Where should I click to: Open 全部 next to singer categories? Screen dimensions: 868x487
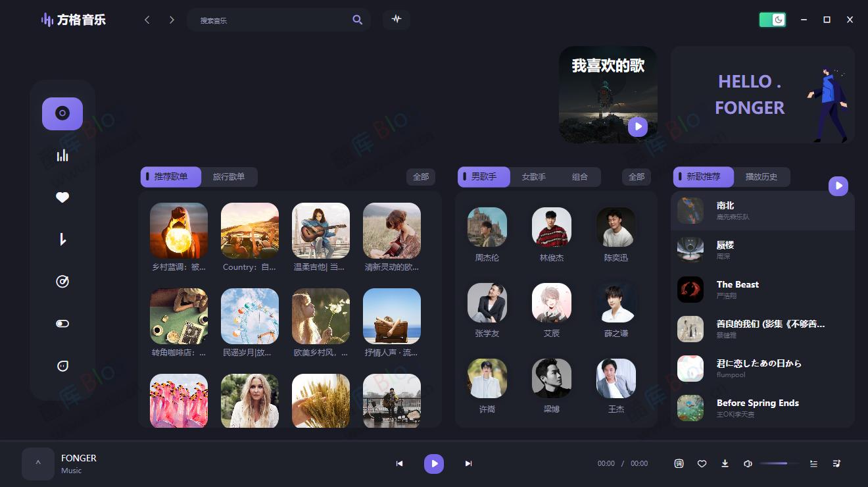coord(636,176)
